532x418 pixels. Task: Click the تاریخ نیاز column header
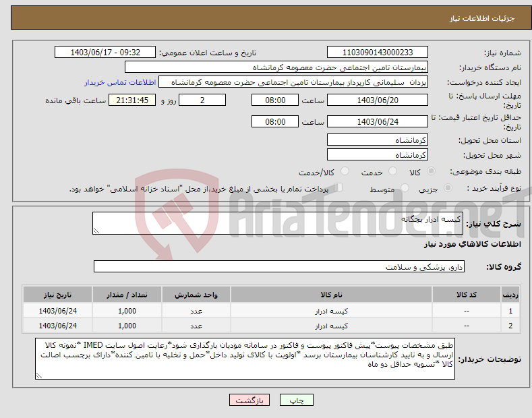pyautogui.click(x=58, y=295)
